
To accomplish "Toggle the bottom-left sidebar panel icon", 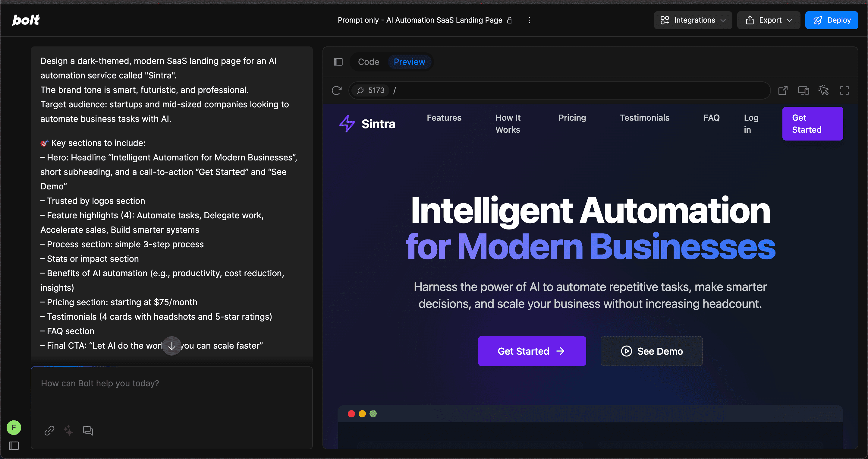I will [x=14, y=446].
